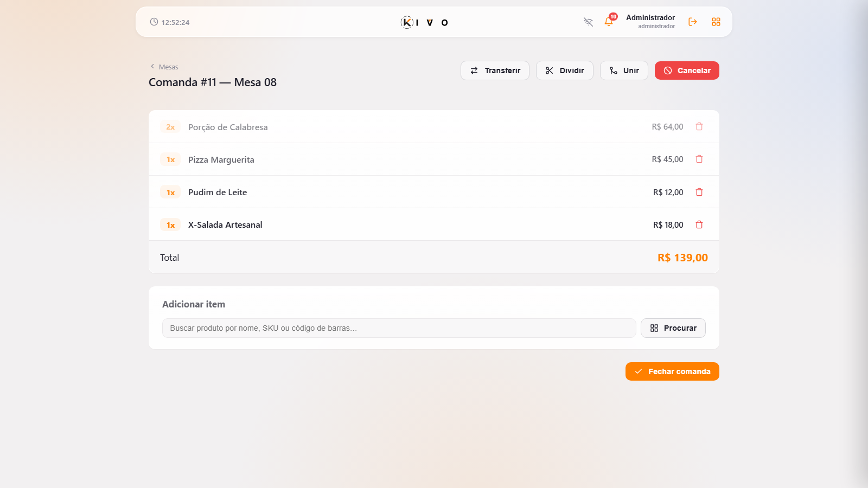Screen dimensions: 868x488
Task: Delete the Porção de Calabresa item
Action: 699,126
